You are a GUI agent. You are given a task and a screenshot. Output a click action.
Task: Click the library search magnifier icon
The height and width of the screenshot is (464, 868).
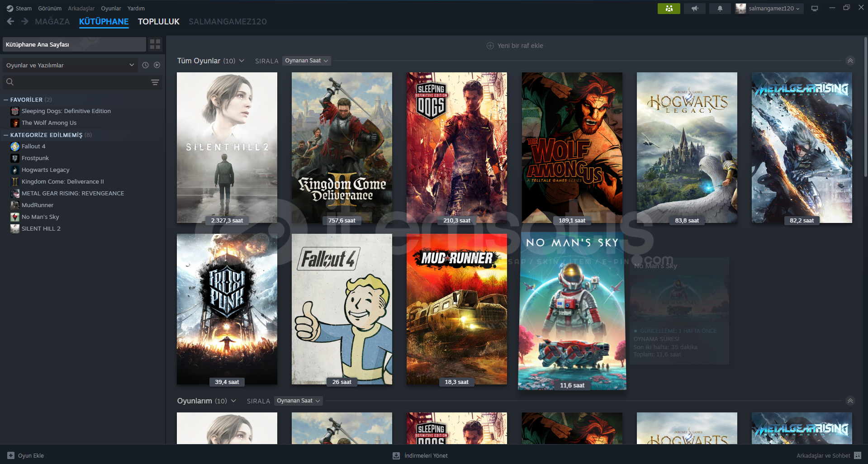(10, 82)
